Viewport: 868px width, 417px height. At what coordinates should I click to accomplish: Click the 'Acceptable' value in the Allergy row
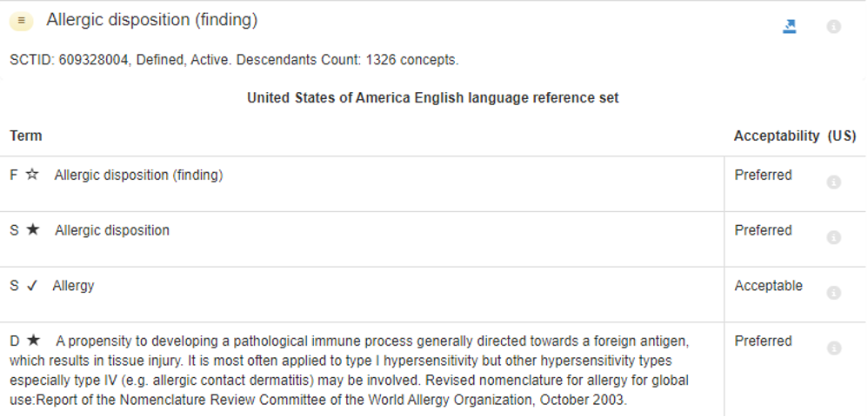[x=768, y=286]
